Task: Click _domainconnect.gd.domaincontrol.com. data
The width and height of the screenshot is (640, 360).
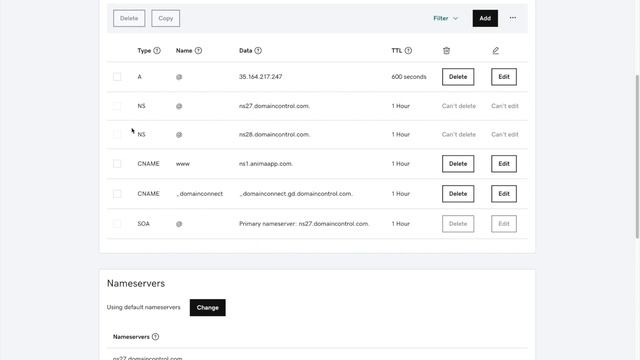Action: tap(296, 194)
